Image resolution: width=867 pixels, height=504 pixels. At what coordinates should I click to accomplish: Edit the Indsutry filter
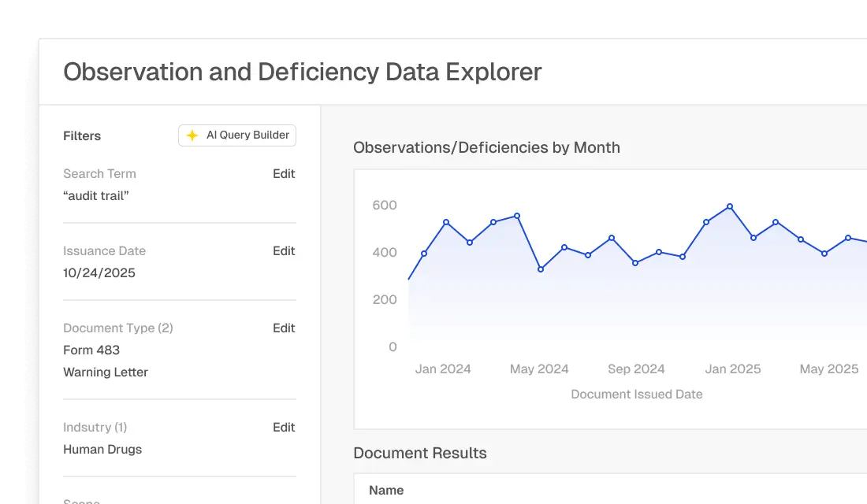tap(284, 428)
